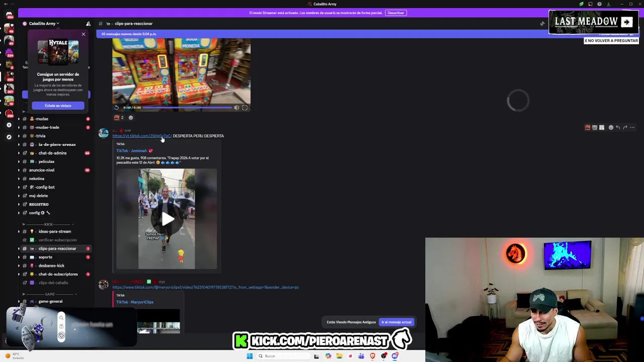The image size is (644, 362).
Task: Click the add a server plus icon
Action: click(x=9, y=125)
